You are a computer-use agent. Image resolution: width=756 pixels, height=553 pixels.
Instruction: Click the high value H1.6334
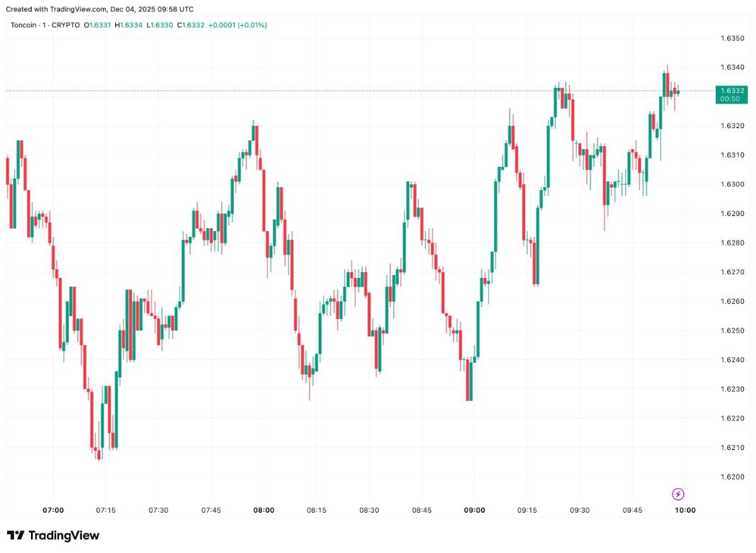pyautogui.click(x=128, y=25)
